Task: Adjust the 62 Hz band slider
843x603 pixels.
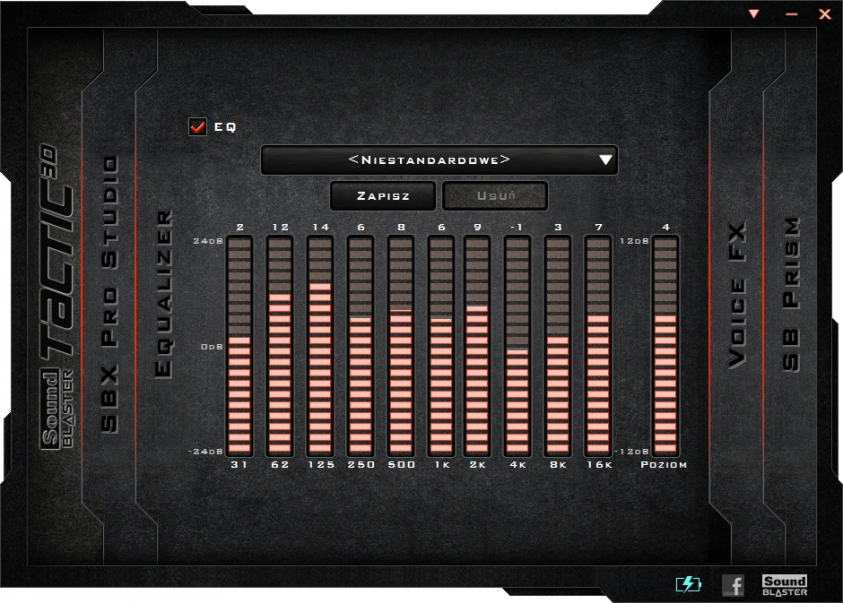Action: (x=280, y=346)
